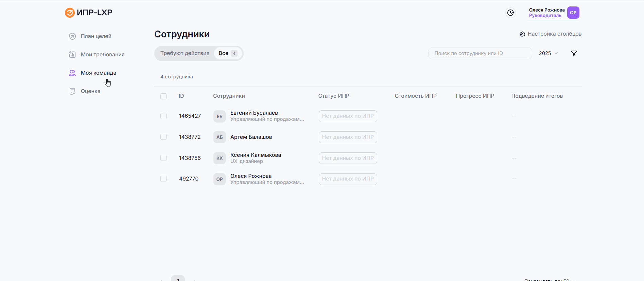The image size is (644, 281).
Task: Check the box for employee 1465427
Action: [x=163, y=116]
